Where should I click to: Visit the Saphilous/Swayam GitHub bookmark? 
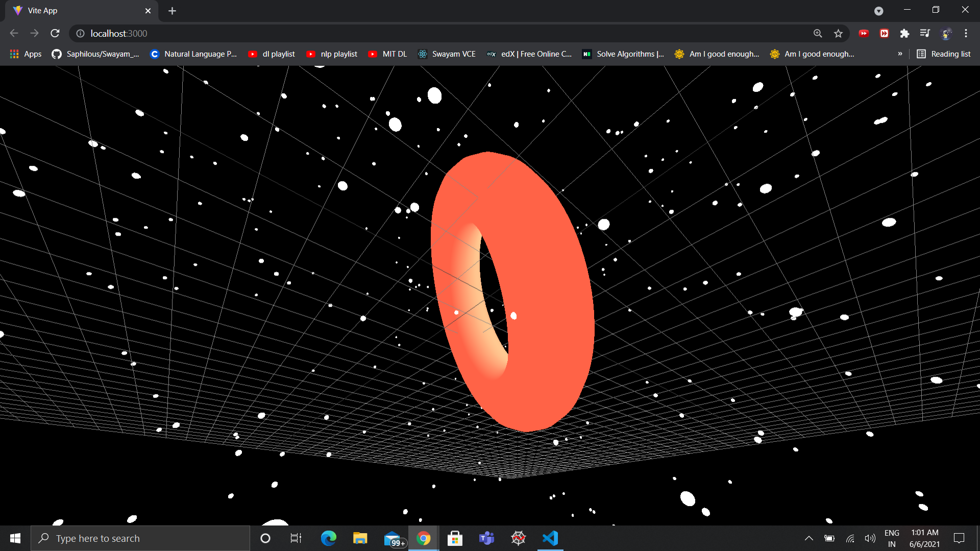[x=95, y=54]
